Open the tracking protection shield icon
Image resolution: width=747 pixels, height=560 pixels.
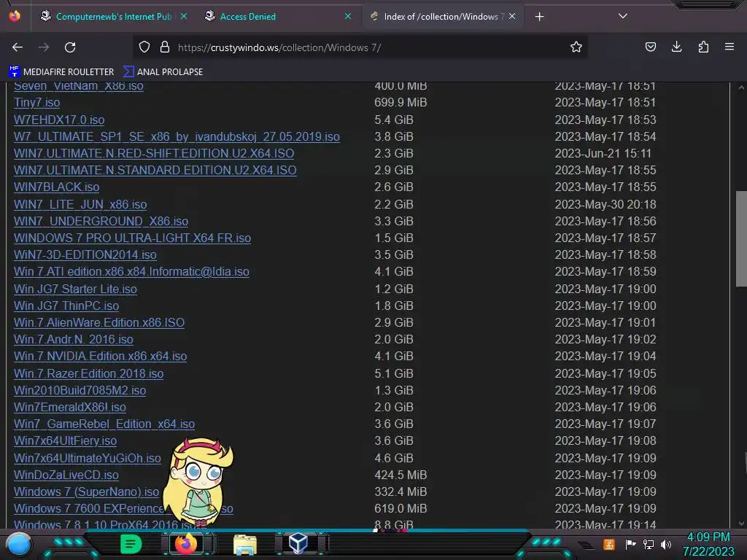coord(144,47)
